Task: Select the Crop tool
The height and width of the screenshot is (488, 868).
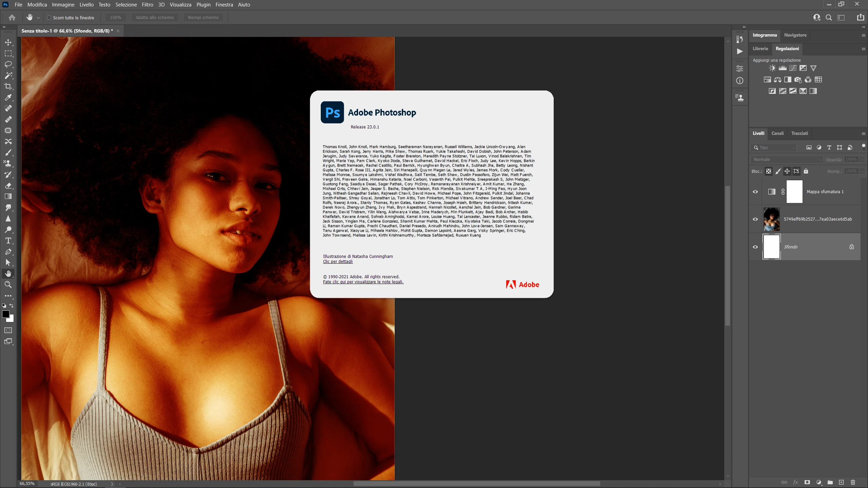Action: [x=8, y=86]
